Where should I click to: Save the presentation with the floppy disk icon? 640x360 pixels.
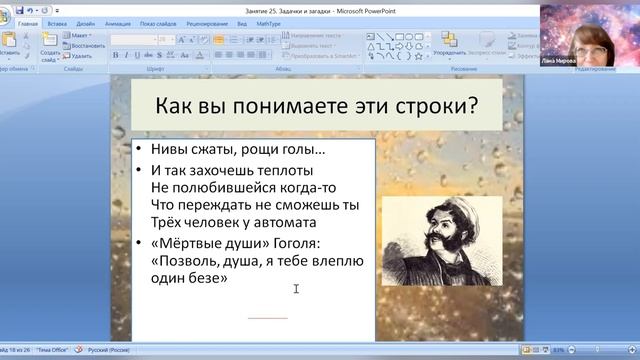pyautogui.click(x=20, y=10)
